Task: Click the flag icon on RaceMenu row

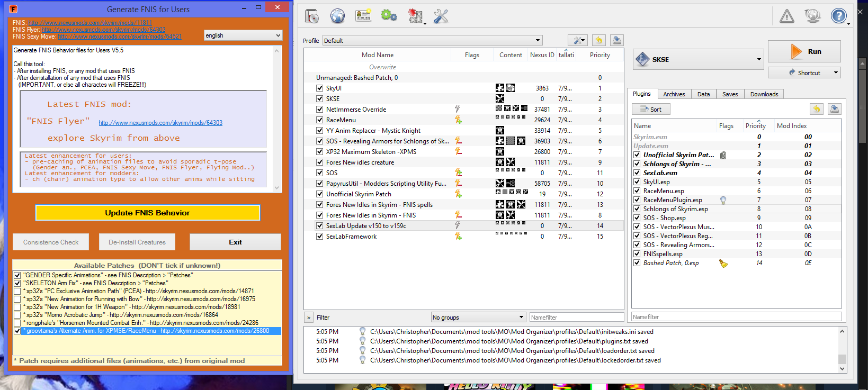Action: (458, 120)
